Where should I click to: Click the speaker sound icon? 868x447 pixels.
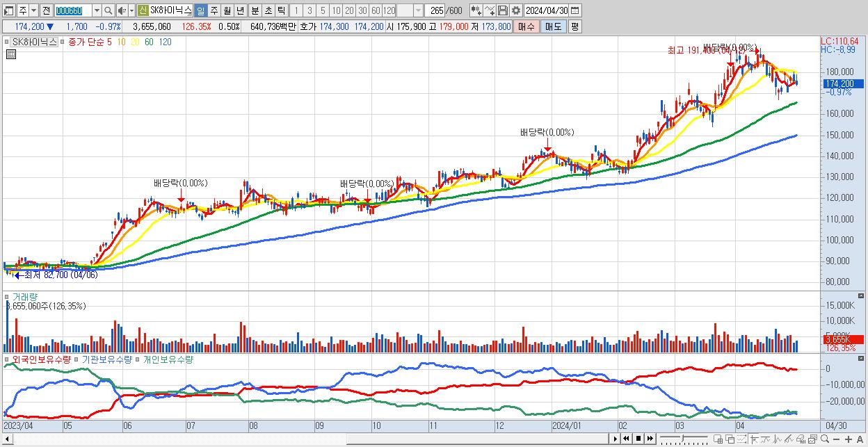point(122,10)
